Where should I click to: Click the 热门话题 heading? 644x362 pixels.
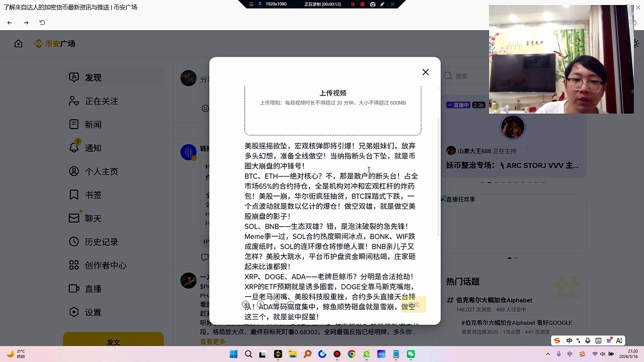[x=463, y=282]
